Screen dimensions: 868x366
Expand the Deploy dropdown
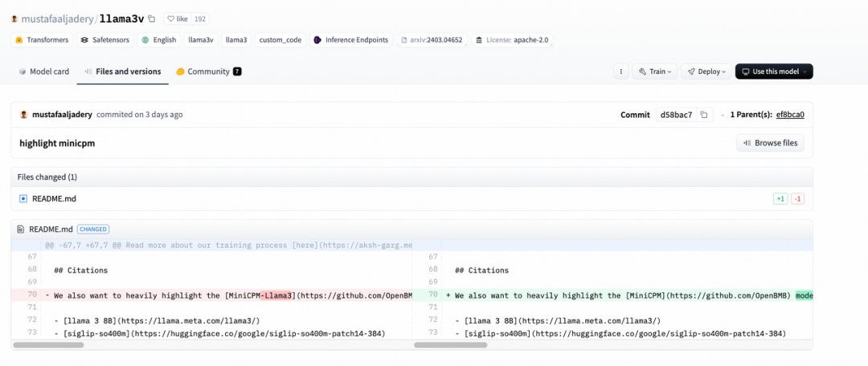click(x=706, y=71)
